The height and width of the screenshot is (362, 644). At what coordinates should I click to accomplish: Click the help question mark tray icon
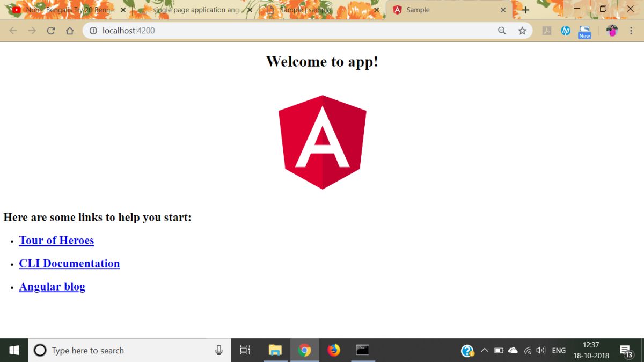(467, 351)
